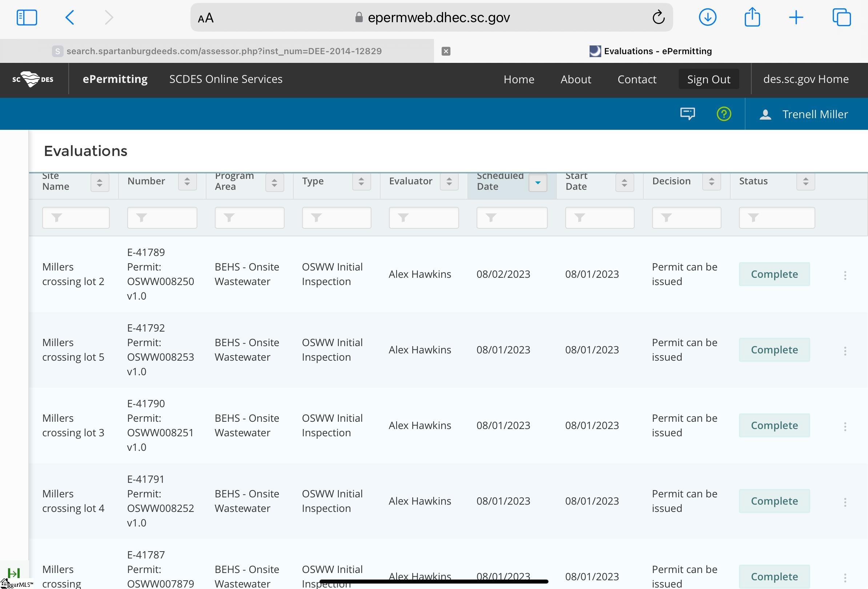Open the About nav item

click(575, 80)
